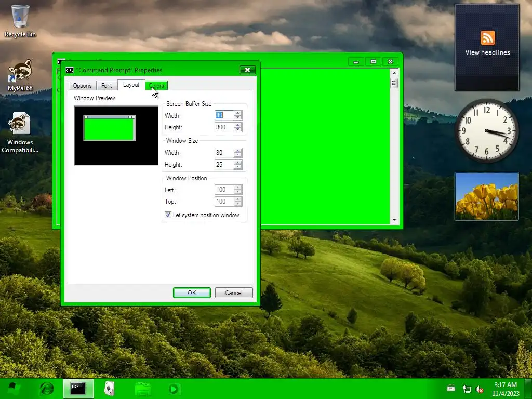The height and width of the screenshot is (399, 532).
Task: Toggle Let system position window checkbox
Action: click(168, 215)
